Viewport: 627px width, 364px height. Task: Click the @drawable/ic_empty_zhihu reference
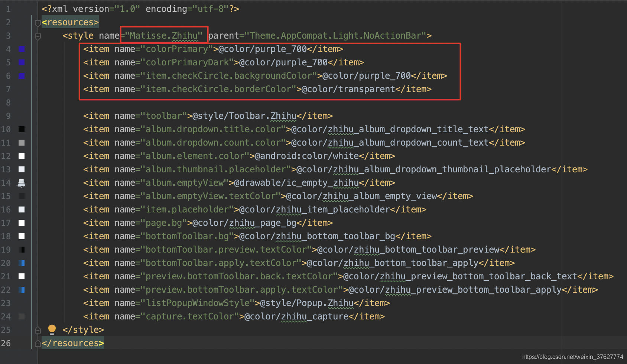[296, 183]
